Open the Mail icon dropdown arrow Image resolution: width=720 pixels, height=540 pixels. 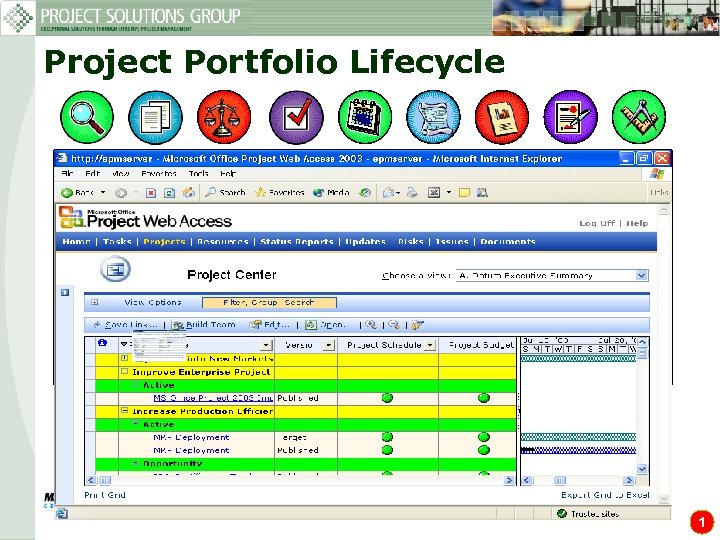pos(398,193)
